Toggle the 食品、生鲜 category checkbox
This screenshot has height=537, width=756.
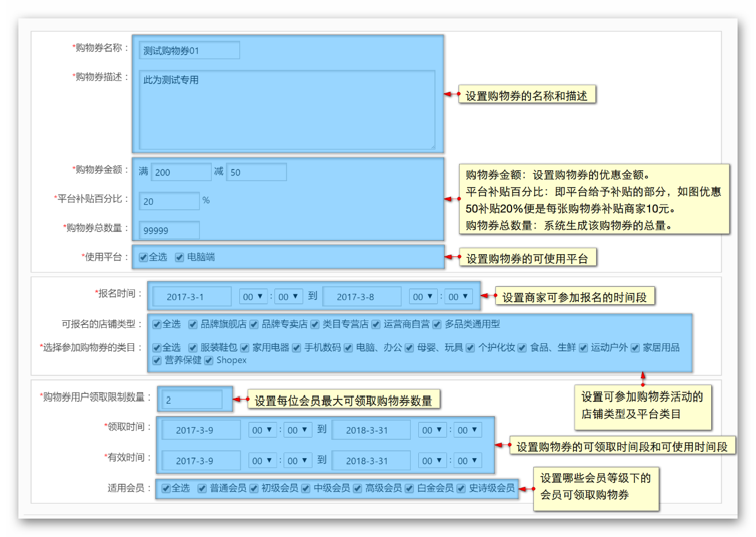tap(522, 348)
